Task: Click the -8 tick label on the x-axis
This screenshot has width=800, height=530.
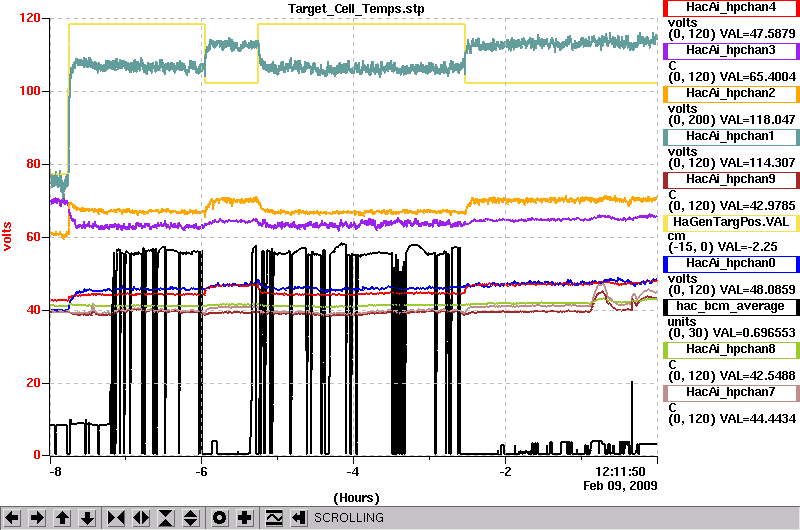Action: tap(55, 472)
